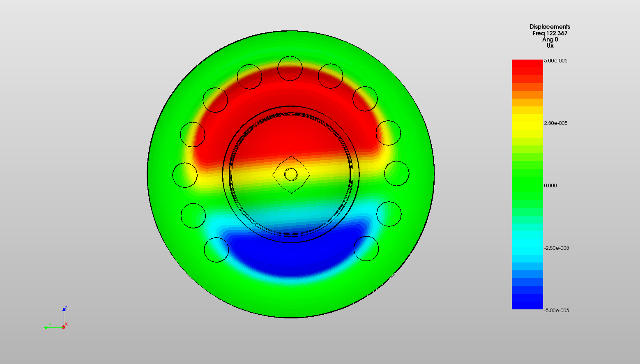
Task: Select the rightmost bolt hole on the flange
Action: 396,173
